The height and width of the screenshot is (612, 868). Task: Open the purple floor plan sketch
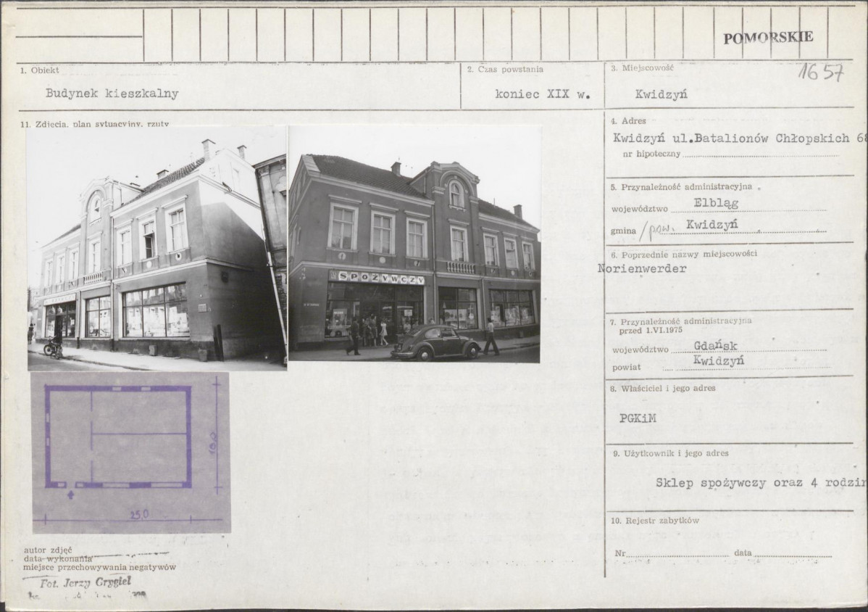(x=130, y=452)
